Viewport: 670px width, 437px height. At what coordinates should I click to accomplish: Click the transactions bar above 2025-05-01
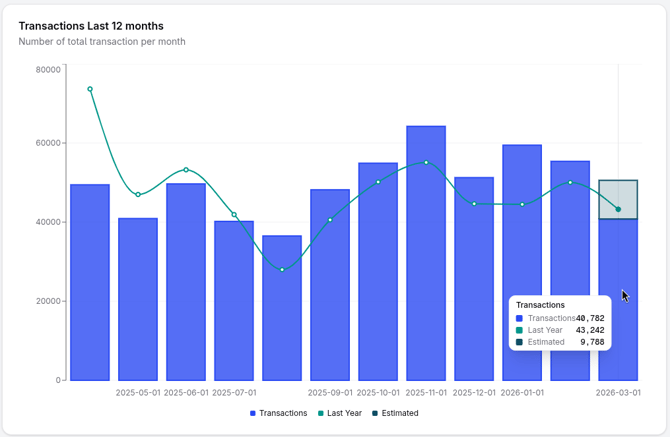click(x=138, y=299)
